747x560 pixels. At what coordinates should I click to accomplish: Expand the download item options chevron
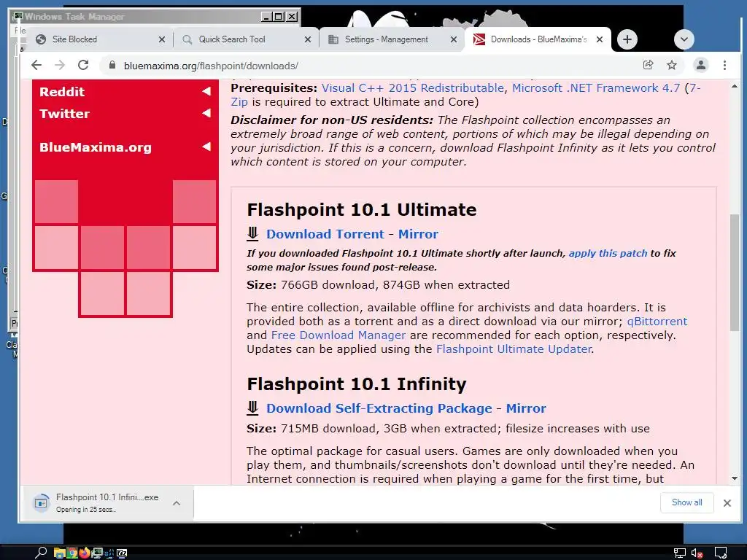(x=177, y=503)
